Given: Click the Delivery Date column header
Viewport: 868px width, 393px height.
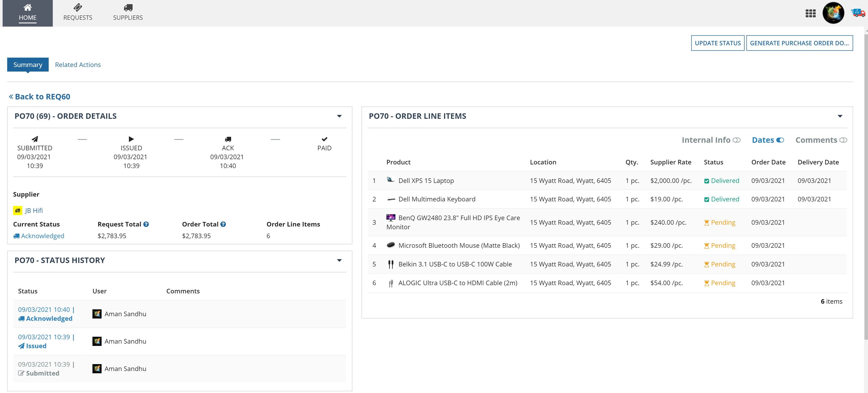Looking at the screenshot, I should [x=818, y=162].
